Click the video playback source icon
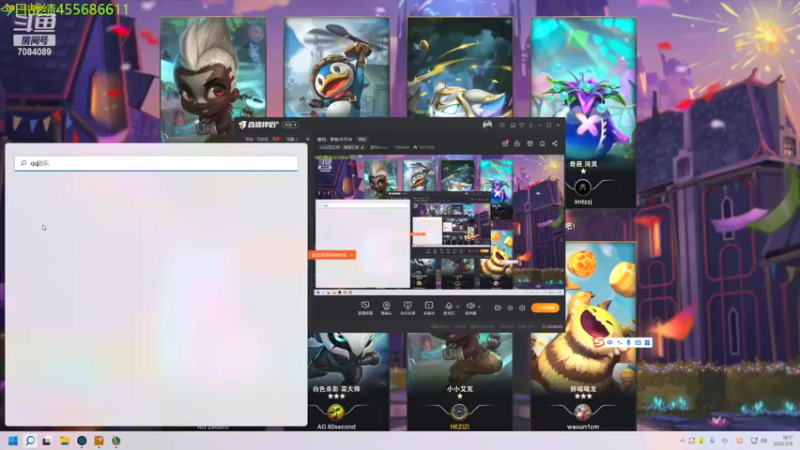 (429, 308)
